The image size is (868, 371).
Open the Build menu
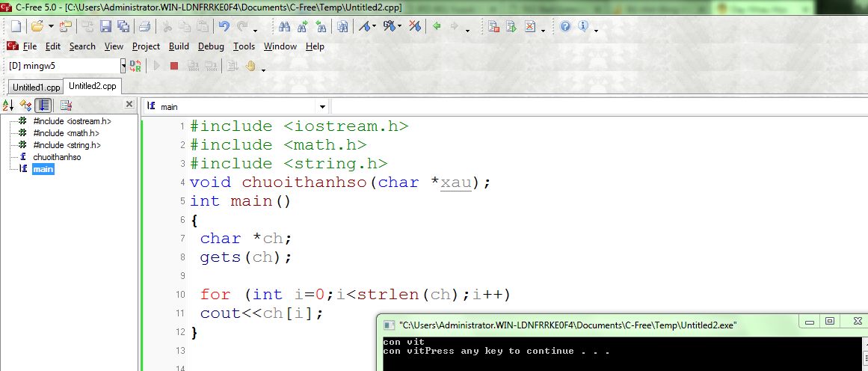click(179, 46)
